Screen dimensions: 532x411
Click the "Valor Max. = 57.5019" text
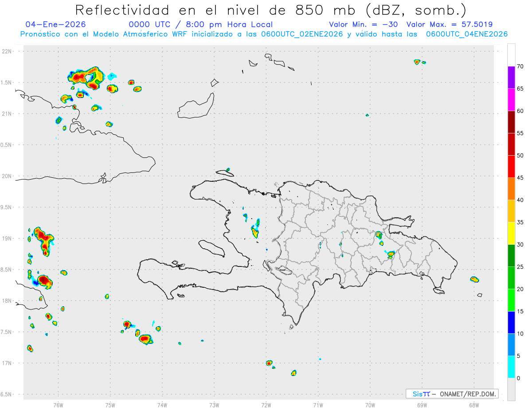point(449,24)
